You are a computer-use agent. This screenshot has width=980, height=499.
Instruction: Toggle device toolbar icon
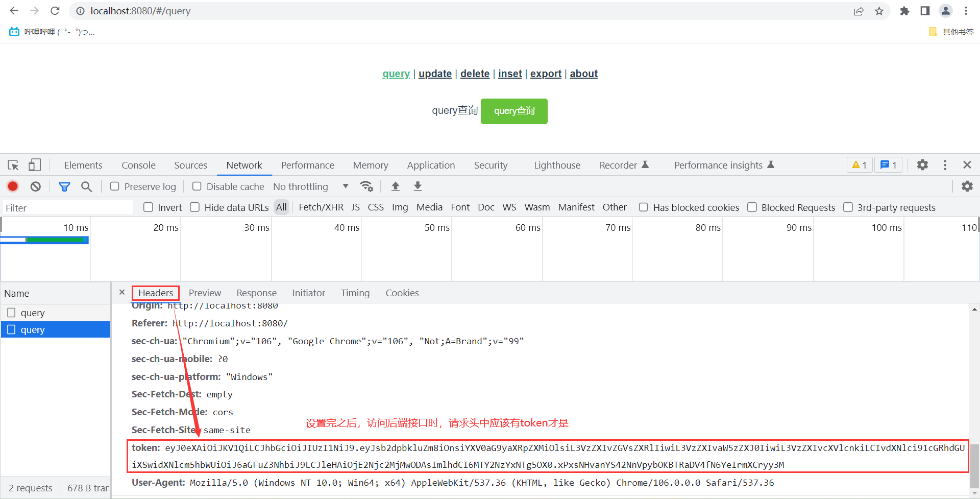[35, 165]
